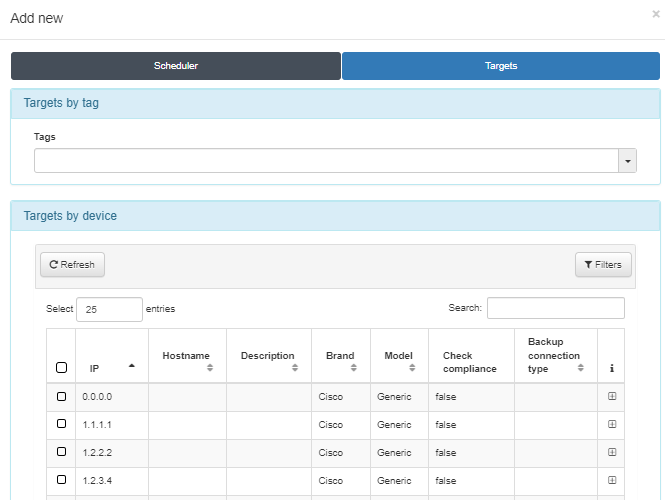Sort table by Brand column
This screenshot has height=500, width=665.
(x=340, y=361)
